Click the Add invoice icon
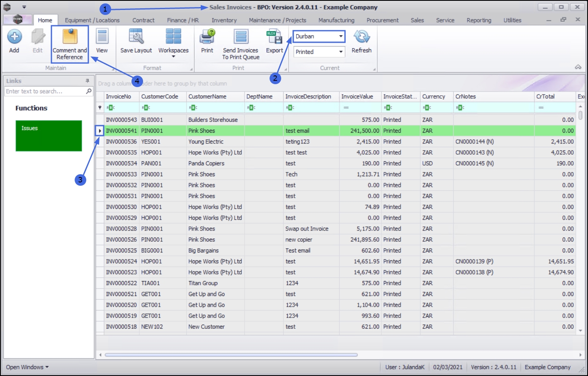588x376 pixels. (x=14, y=41)
